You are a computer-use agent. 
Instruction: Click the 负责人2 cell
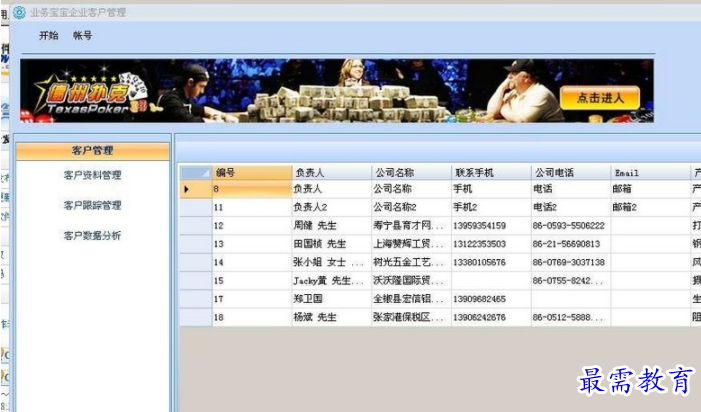(332, 207)
